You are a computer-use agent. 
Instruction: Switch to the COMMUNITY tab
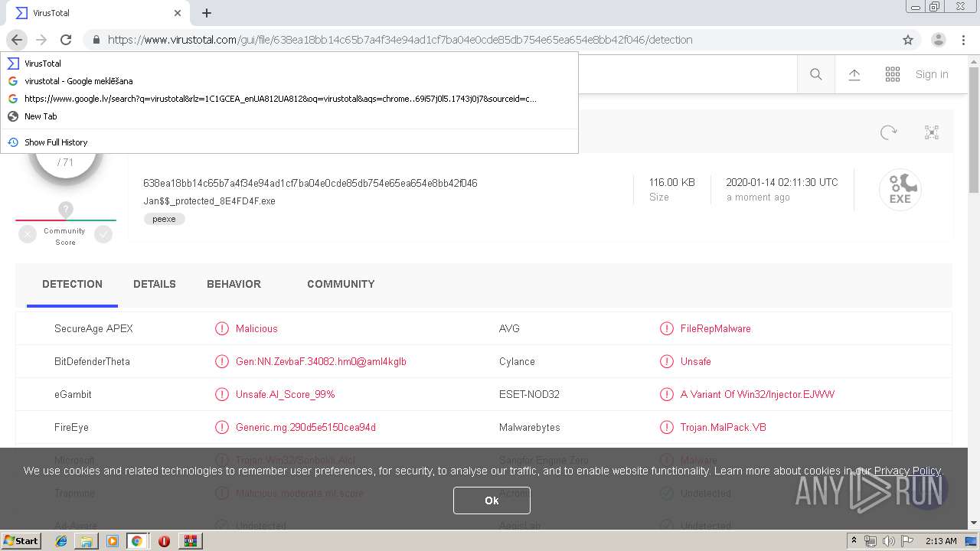tap(341, 284)
